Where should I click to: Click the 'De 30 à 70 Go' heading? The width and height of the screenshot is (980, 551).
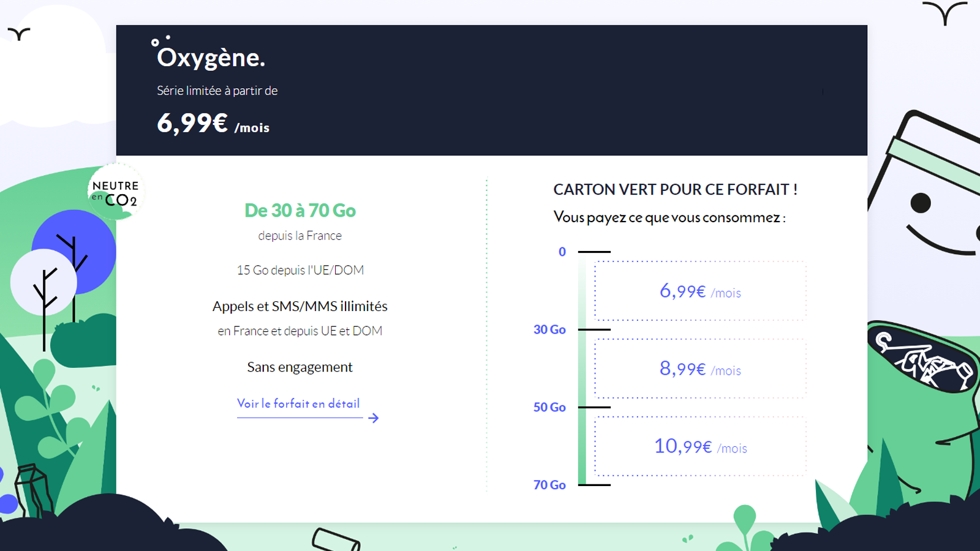300,211
